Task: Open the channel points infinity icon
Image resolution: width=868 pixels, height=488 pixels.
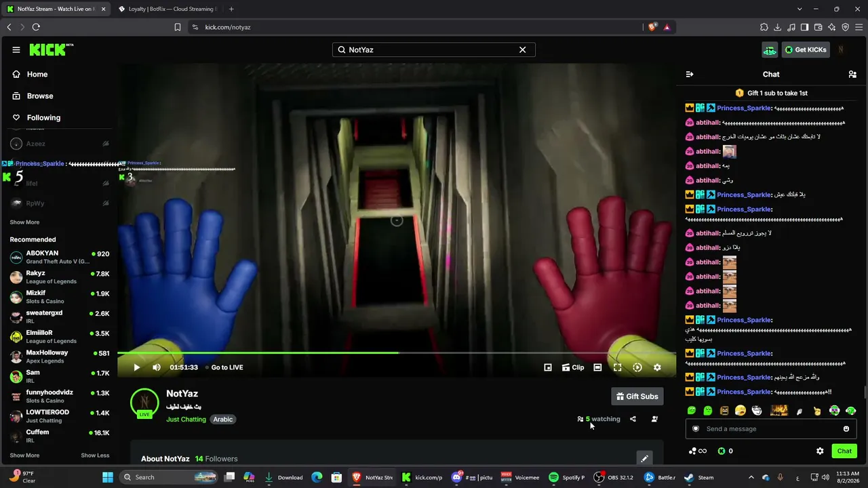Action: coord(698,451)
